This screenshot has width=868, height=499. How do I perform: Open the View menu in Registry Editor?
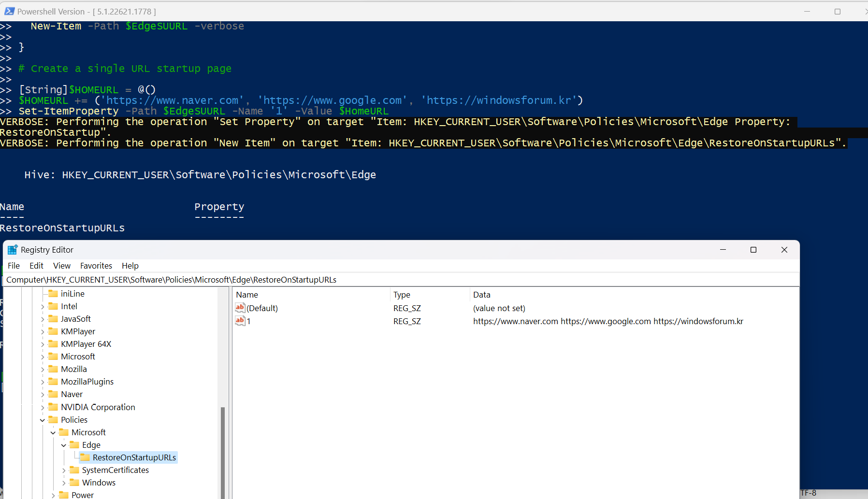(x=62, y=266)
